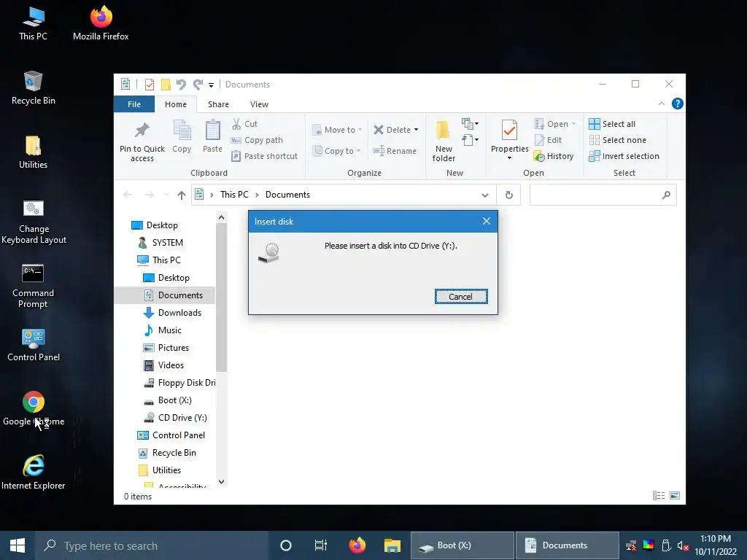Create a New folder from ribbon
Viewport: 747px width, 560px height.
click(x=444, y=141)
